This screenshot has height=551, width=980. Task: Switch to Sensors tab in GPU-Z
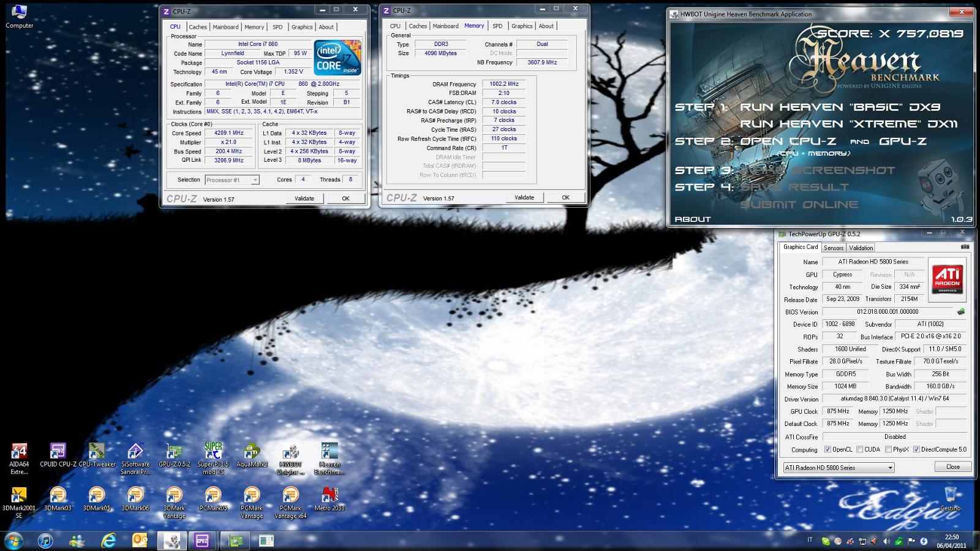tap(833, 248)
